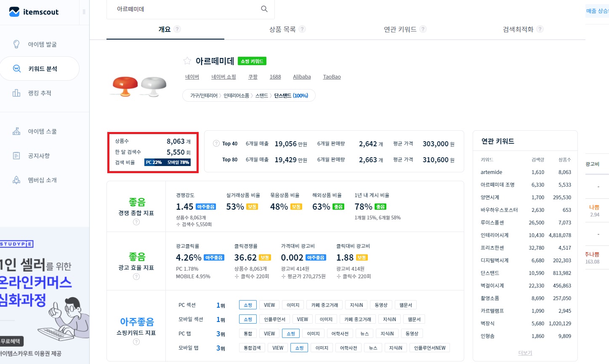Click 더보기 under related keywords
This screenshot has height=364, width=609.
pos(525,353)
